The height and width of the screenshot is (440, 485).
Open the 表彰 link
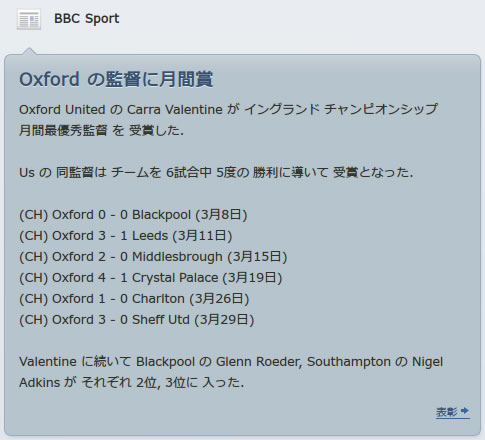(x=447, y=412)
